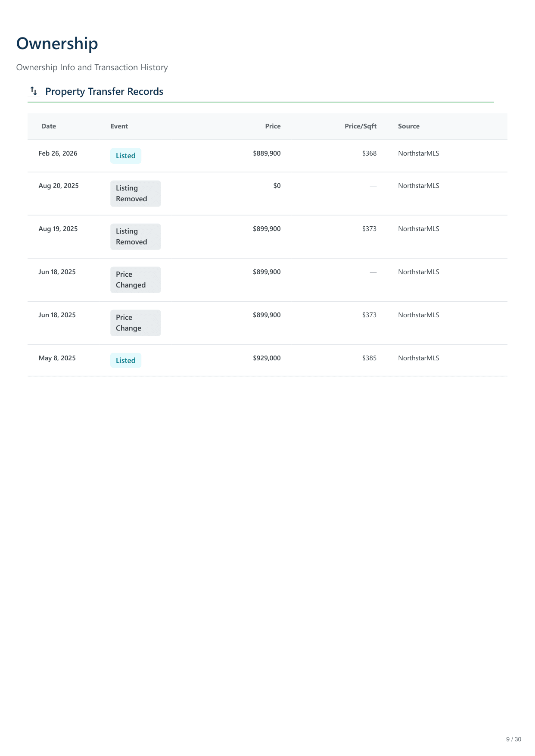The image size is (535, 756).
Task: Click the Price/Sqft column header
Action: [360, 126]
